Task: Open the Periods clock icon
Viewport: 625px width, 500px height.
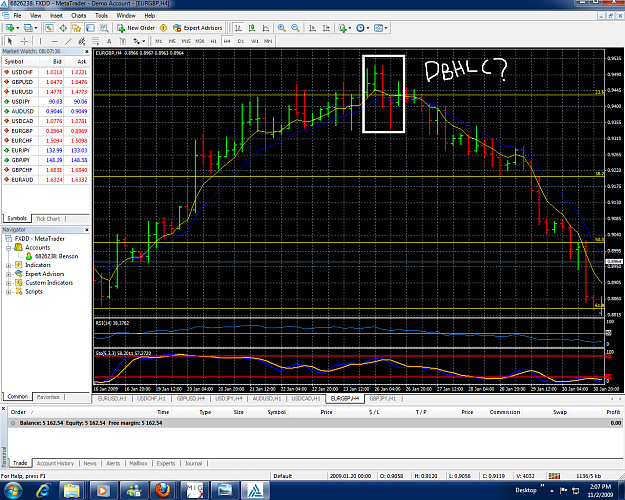Action: [360, 28]
